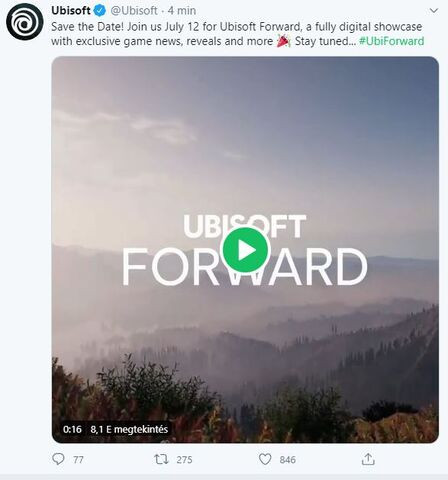The width and height of the screenshot is (448, 480).
Task: Click the 8,1 E megtekintés view count
Action: coord(129,429)
